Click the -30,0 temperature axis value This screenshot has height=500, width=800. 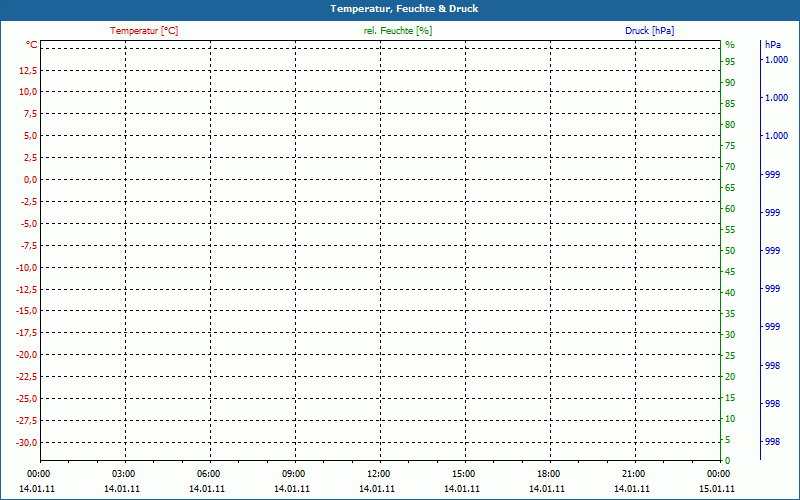point(27,442)
